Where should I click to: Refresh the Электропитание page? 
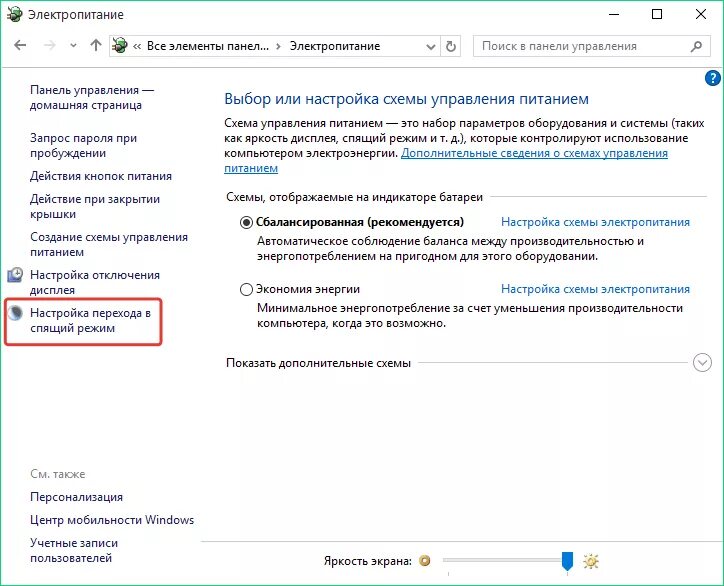(x=451, y=46)
